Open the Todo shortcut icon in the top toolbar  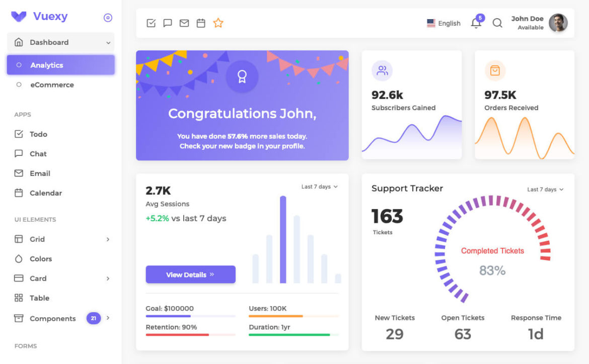[x=151, y=23]
